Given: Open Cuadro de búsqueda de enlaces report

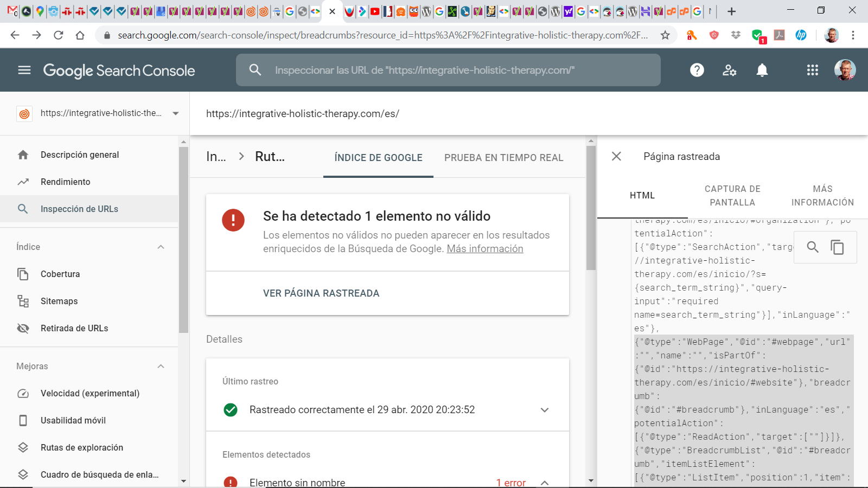Looking at the screenshot, I should [89, 474].
